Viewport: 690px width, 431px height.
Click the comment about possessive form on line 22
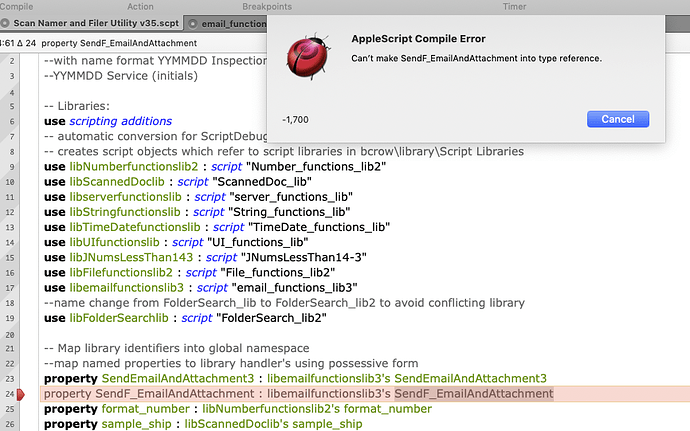[231, 364]
